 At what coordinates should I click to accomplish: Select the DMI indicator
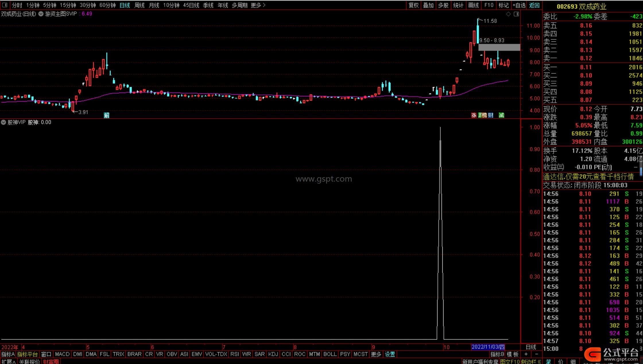pyautogui.click(x=78, y=354)
